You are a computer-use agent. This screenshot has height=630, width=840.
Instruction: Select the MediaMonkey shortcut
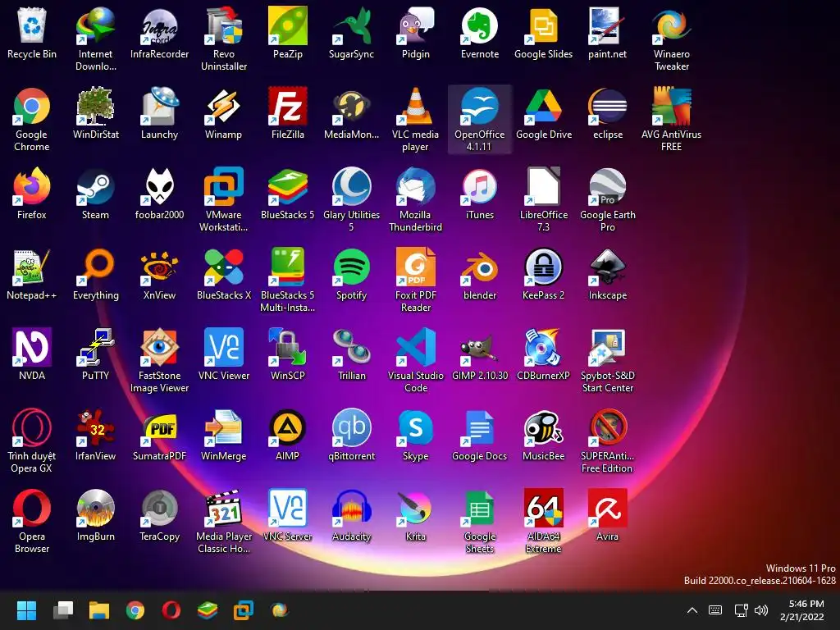[351, 107]
